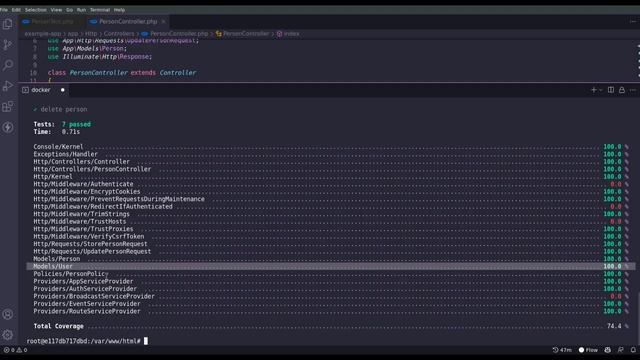
Task: Open the Help menu
Action: (x=119, y=10)
